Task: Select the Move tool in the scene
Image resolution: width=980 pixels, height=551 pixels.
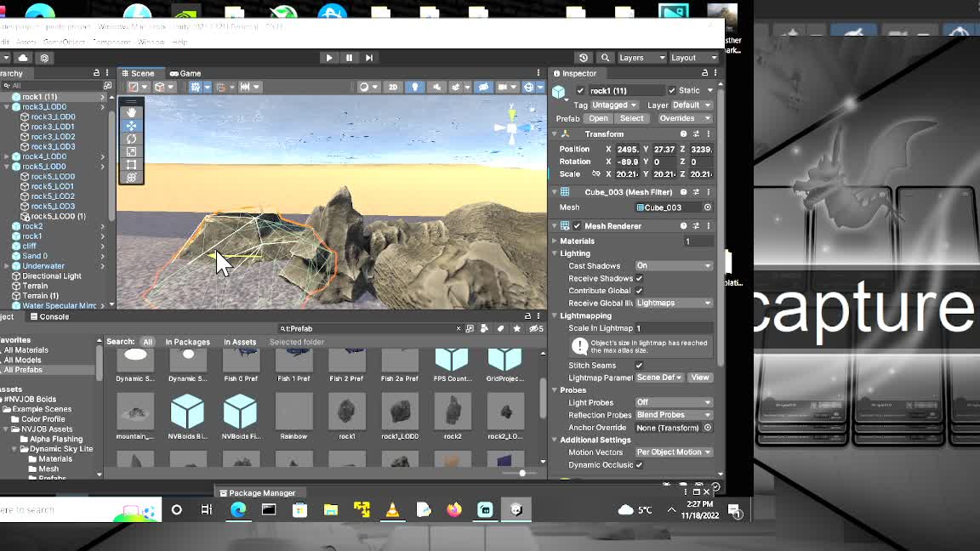Action: [131, 126]
